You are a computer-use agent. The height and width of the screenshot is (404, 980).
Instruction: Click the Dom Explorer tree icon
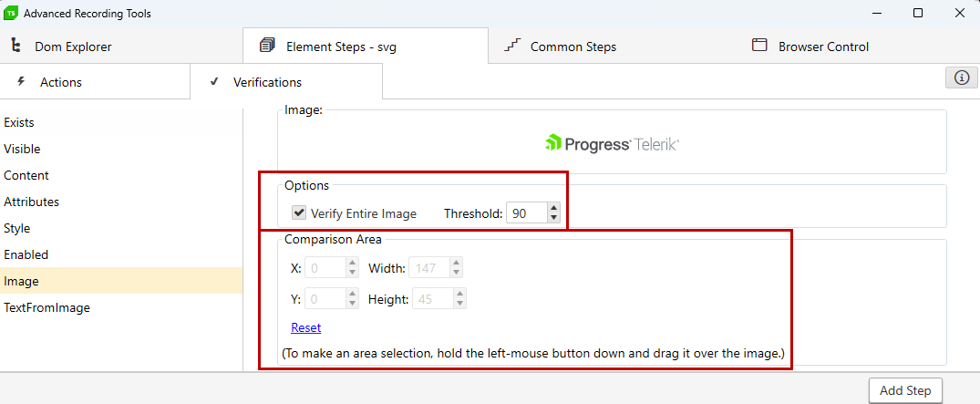[x=16, y=46]
